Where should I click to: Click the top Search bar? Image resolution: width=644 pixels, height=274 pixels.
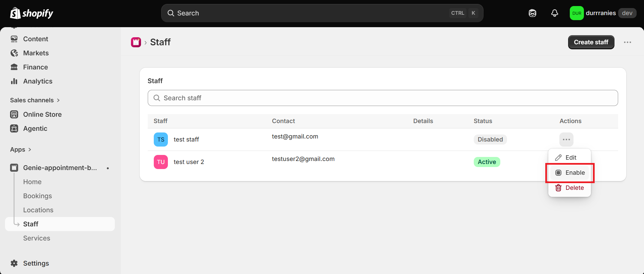[x=322, y=13]
